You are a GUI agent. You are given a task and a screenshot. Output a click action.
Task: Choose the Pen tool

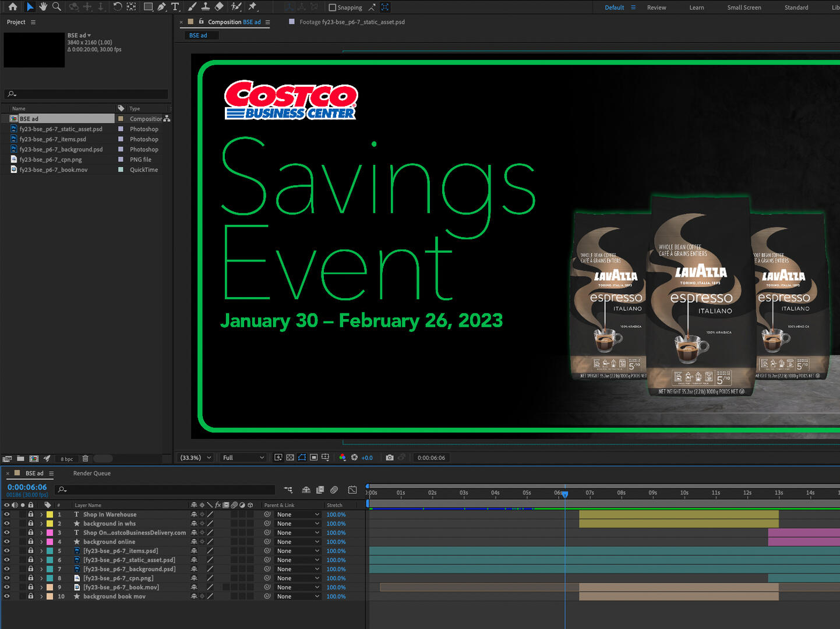[x=162, y=7]
